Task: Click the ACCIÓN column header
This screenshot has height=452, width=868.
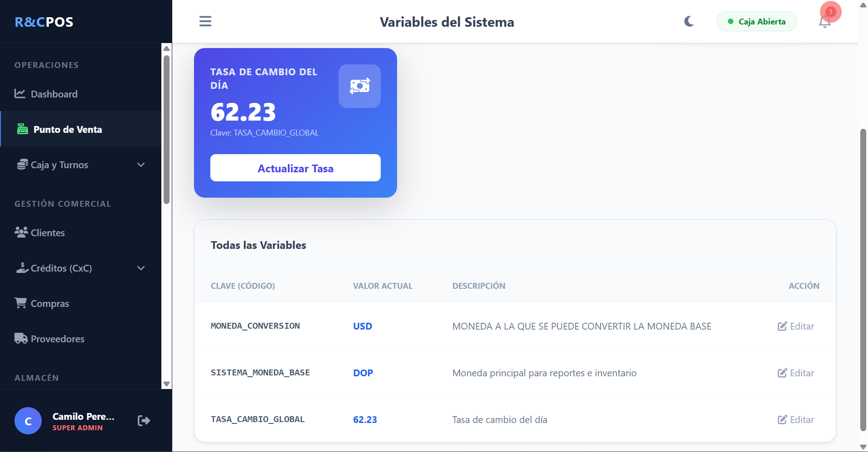Action: point(804,286)
